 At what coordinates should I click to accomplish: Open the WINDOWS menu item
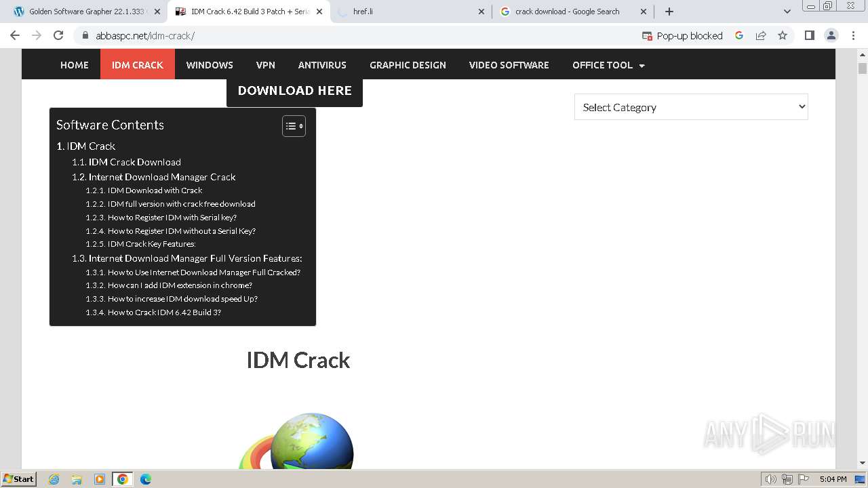point(210,65)
